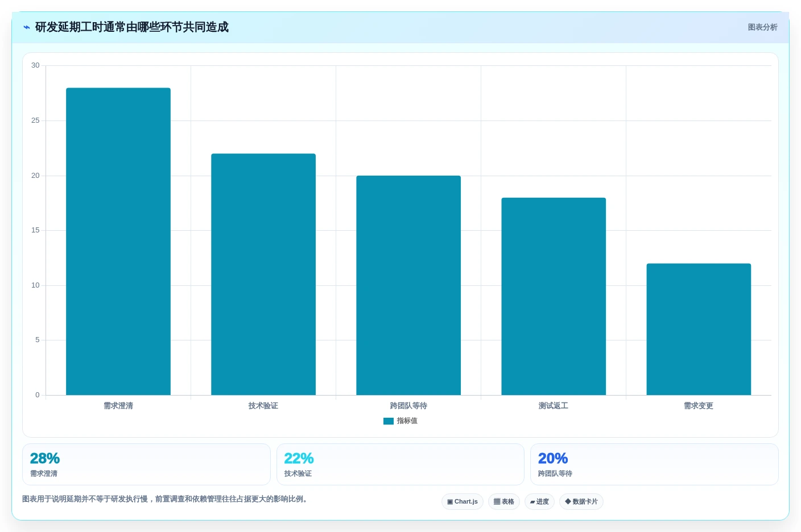Open the 22% 技术验证 data card
The image size is (801, 532).
[400, 464]
